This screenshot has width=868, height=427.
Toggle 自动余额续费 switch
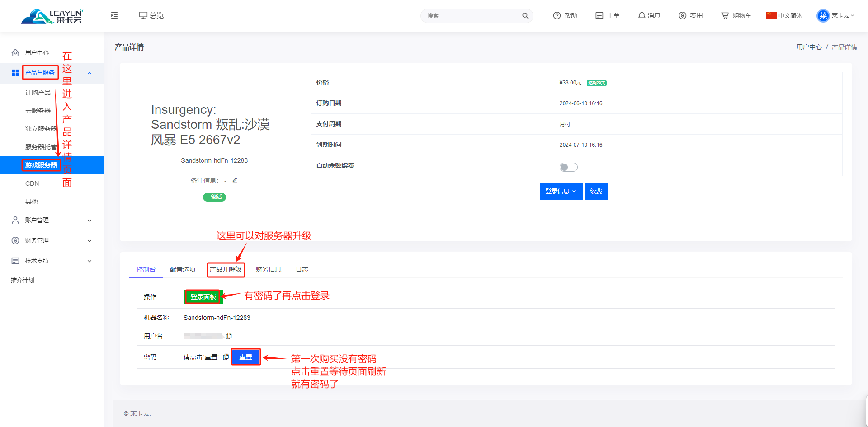(568, 167)
